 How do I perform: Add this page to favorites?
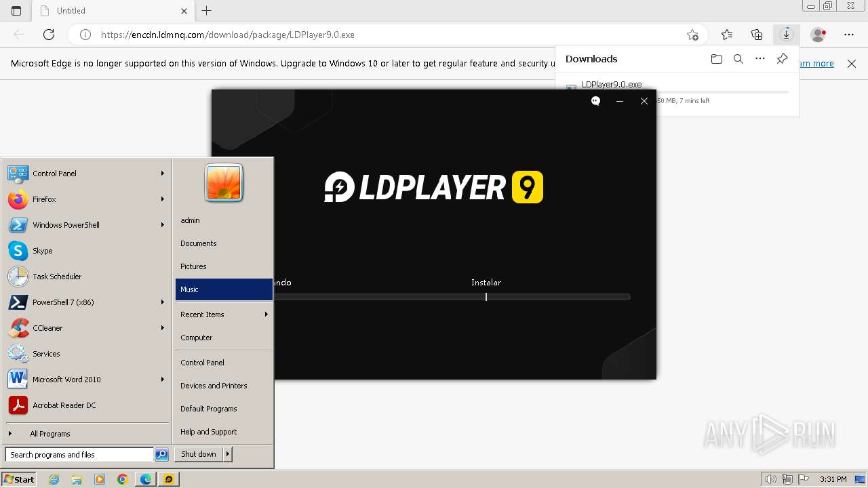point(692,35)
